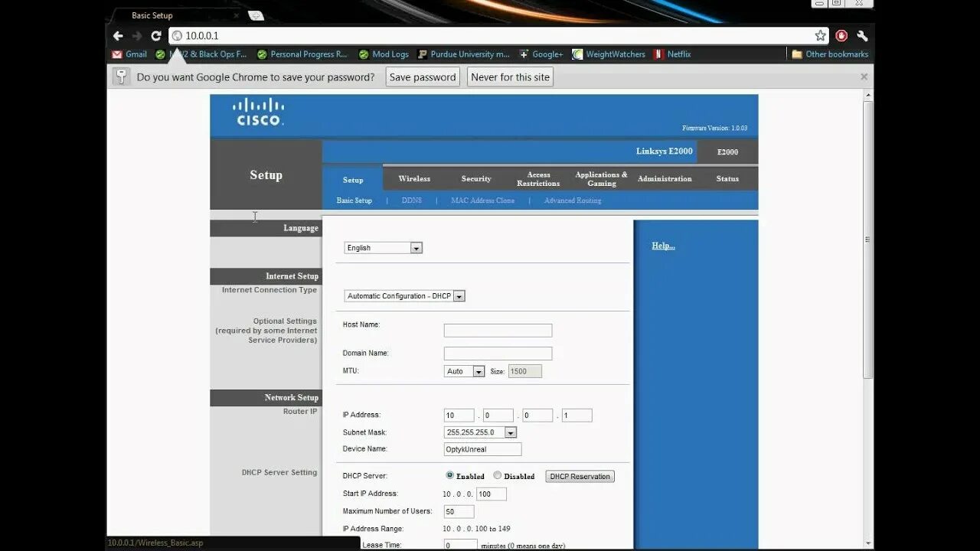This screenshot has height=551, width=980.
Task: Click the new tab button
Action: tap(256, 15)
